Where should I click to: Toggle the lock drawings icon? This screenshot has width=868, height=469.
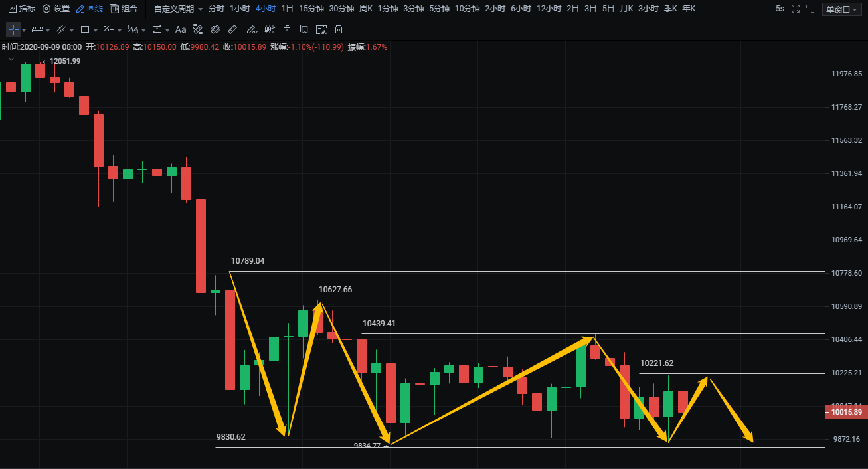pyautogui.click(x=286, y=30)
